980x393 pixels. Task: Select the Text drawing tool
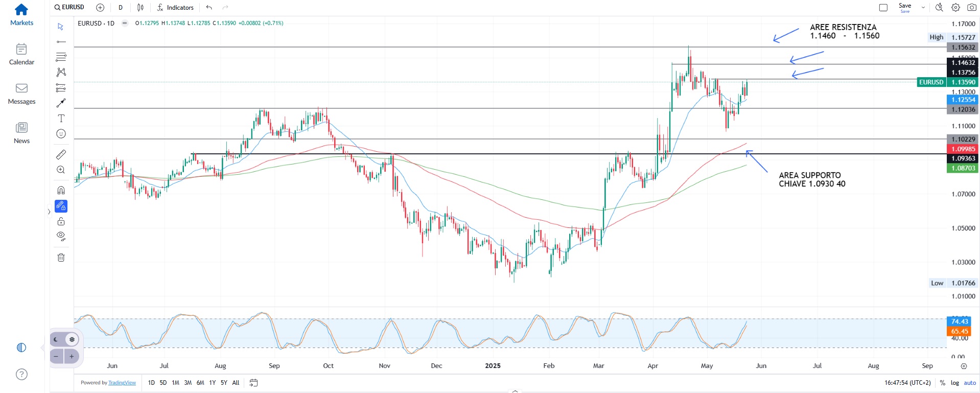(61, 119)
